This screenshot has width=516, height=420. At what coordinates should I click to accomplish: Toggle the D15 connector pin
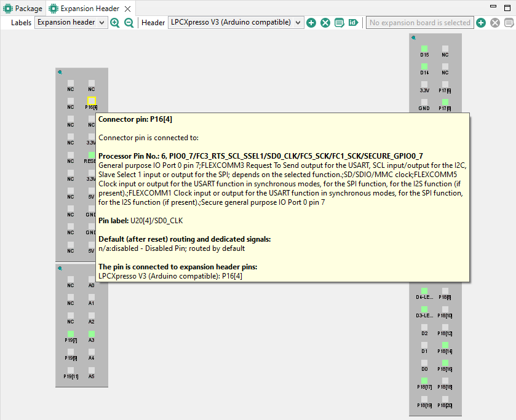(x=424, y=48)
